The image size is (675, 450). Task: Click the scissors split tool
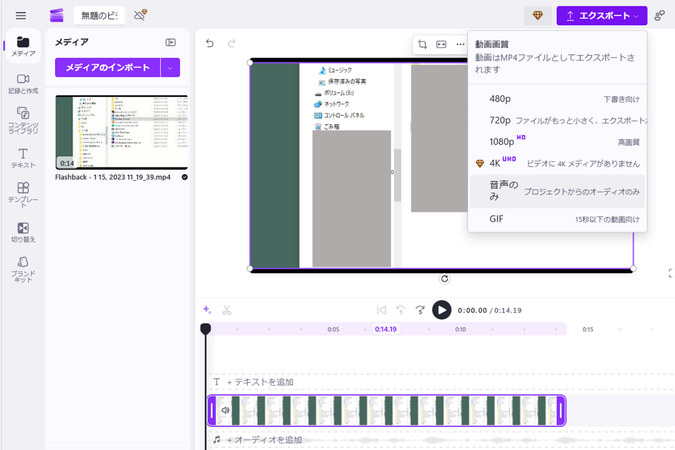tap(227, 310)
